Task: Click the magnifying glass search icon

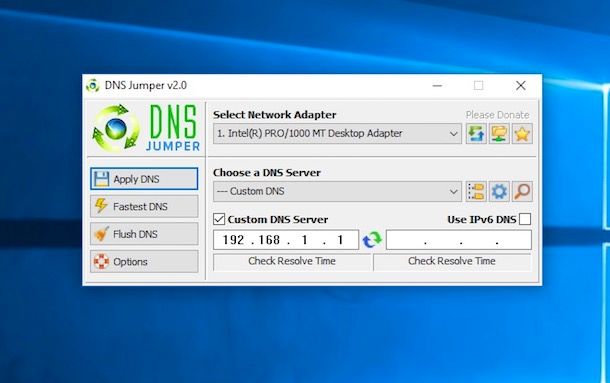Action: click(x=522, y=192)
